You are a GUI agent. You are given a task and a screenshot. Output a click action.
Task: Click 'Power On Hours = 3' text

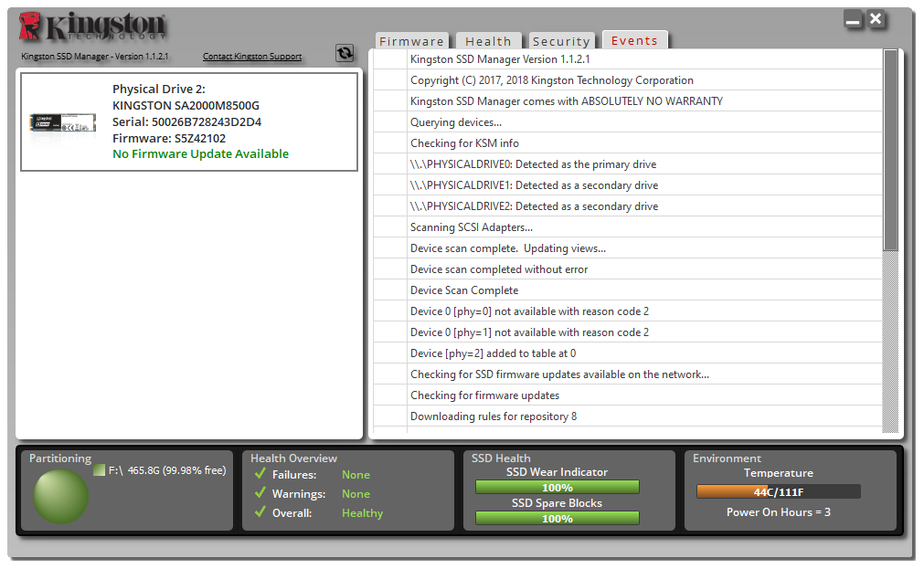pyautogui.click(x=779, y=511)
